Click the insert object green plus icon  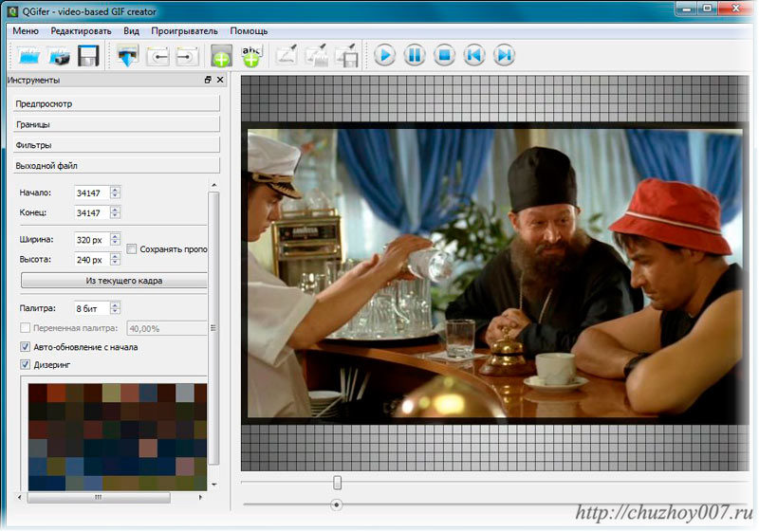[x=221, y=56]
